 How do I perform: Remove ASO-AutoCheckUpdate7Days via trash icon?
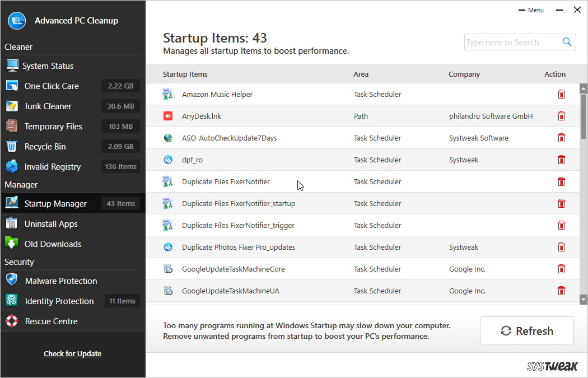(561, 138)
